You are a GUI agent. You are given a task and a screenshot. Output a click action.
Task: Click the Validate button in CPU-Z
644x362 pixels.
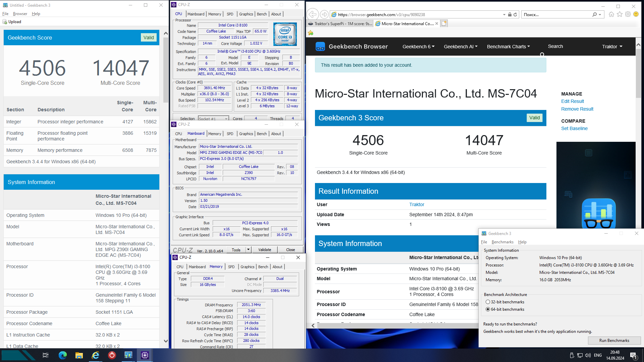[x=265, y=250]
